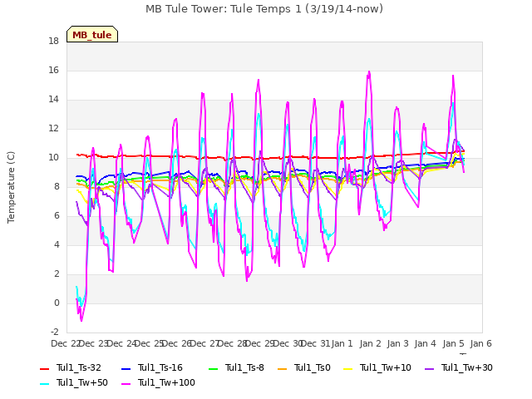Click the Jan 1 x-axis label
Image resolution: width=532 pixels, height=399 pixels.
(x=342, y=343)
